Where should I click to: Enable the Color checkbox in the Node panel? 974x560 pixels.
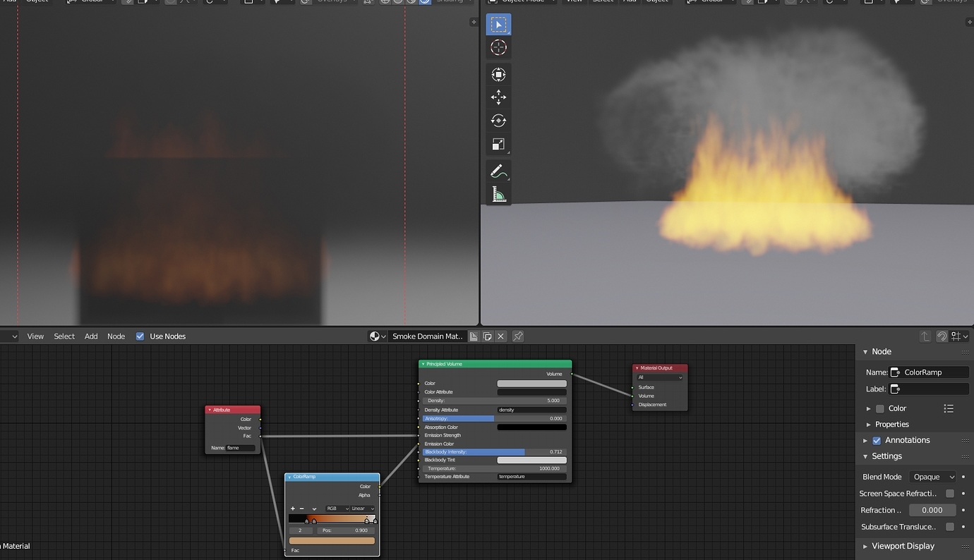click(x=879, y=408)
